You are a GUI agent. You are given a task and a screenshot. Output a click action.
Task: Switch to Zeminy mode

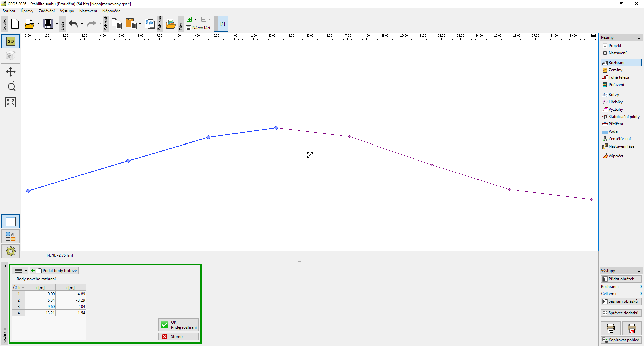coord(615,70)
